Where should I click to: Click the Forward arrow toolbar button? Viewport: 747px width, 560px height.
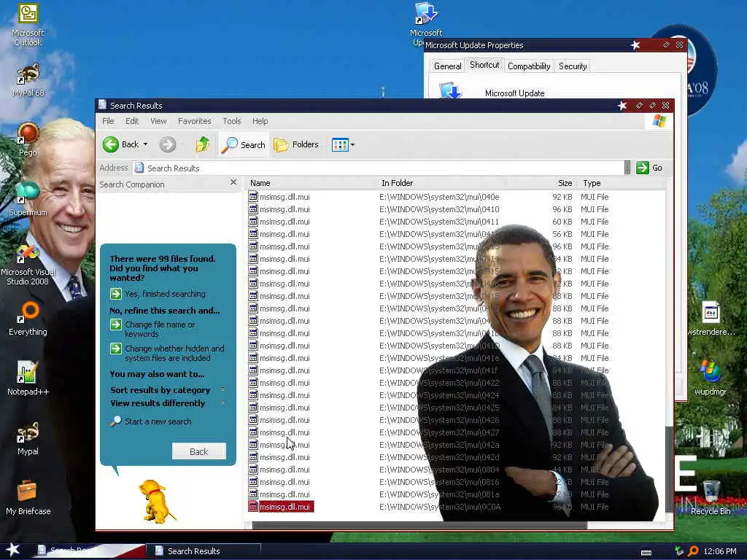click(x=168, y=144)
